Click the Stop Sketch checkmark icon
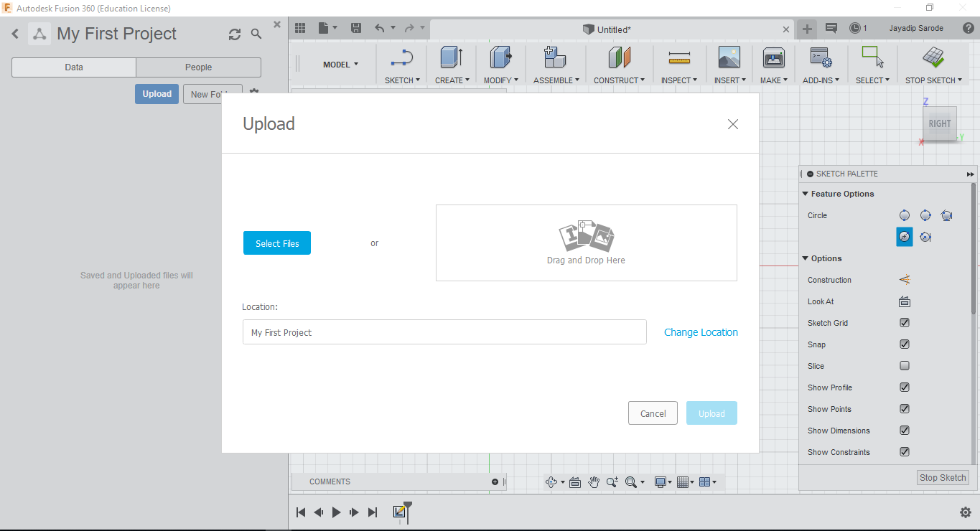This screenshot has height=531, width=980. click(x=933, y=57)
